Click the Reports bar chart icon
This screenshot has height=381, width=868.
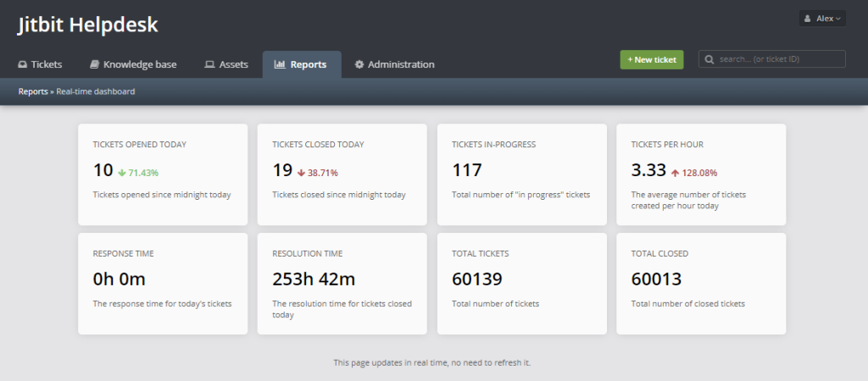280,64
